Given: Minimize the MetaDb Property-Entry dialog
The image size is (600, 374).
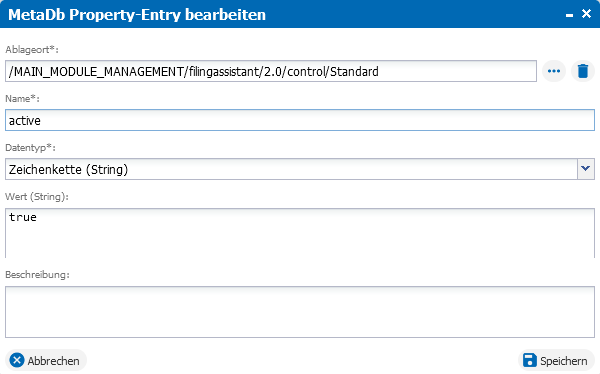Looking at the screenshot, I should pos(569,15).
